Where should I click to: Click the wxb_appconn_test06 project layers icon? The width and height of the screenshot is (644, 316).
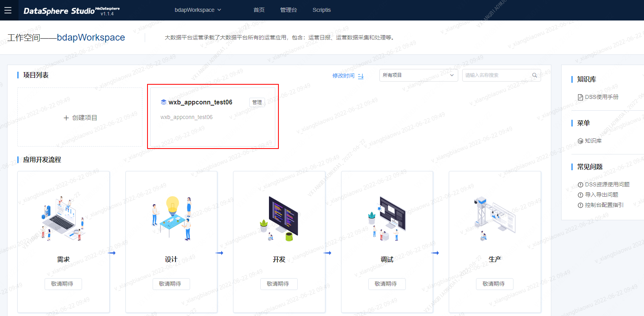click(164, 102)
